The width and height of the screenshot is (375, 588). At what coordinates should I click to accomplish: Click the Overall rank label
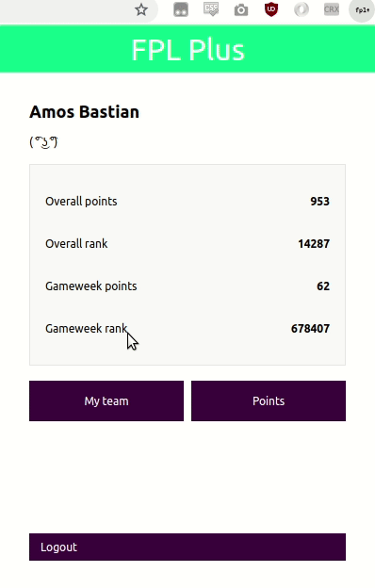[x=76, y=244]
